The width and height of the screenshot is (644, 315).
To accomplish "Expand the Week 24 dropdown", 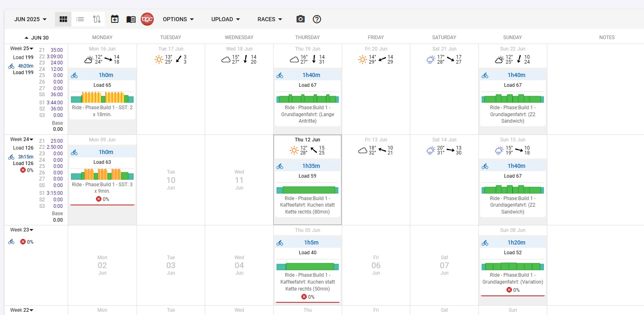I will coord(22,139).
